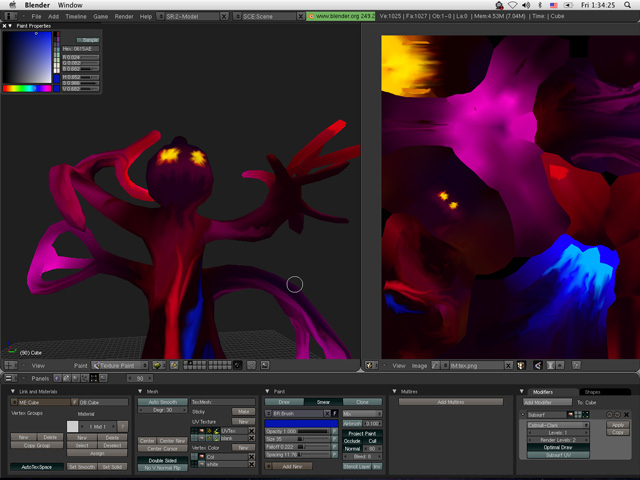
Task: Click the Spotlight icon in macOS menu bar
Action: pyautogui.click(x=627, y=5)
